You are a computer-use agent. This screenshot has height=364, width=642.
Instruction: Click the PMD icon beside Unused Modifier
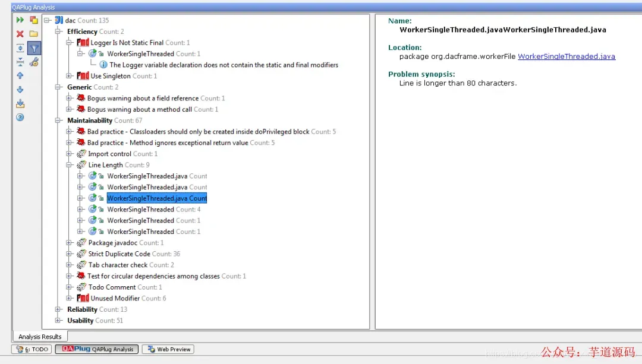coord(83,298)
